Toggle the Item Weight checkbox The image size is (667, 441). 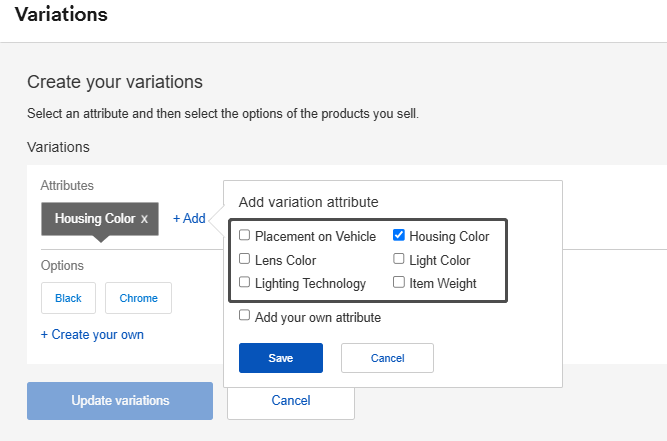tap(399, 282)
